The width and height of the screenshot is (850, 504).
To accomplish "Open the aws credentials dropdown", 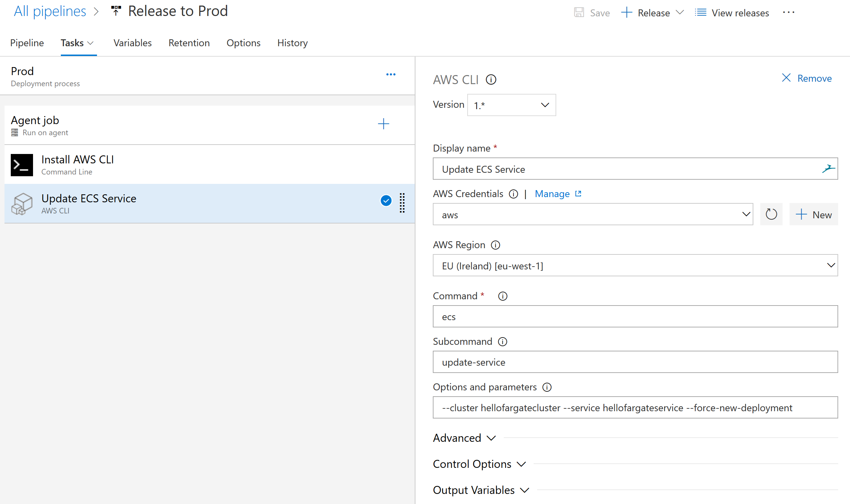I will pos(592,215).
